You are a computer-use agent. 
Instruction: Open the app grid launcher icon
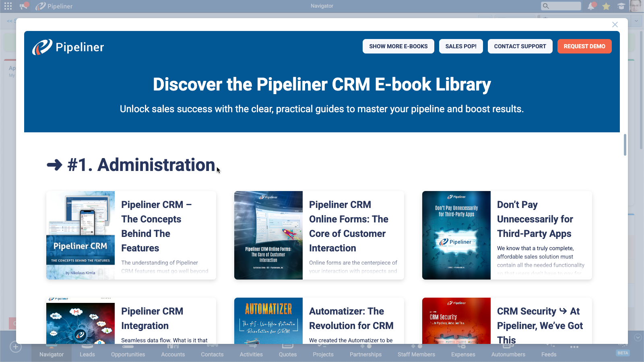tap(8, 6)
